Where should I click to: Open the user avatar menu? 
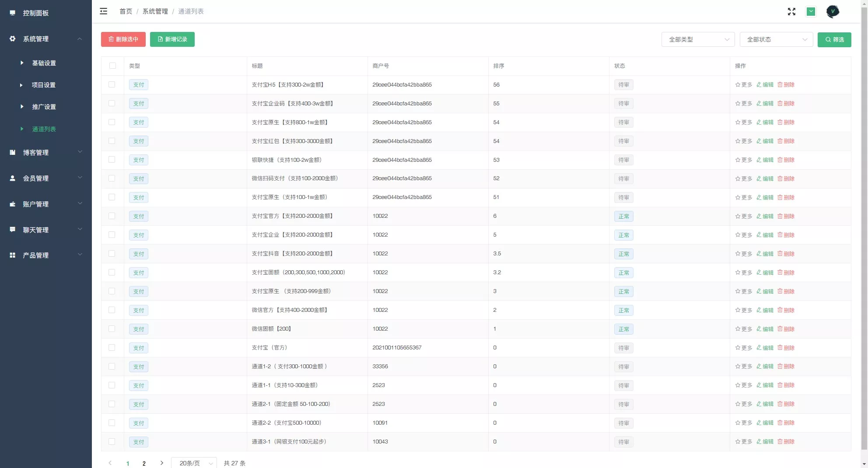point(833,12)
